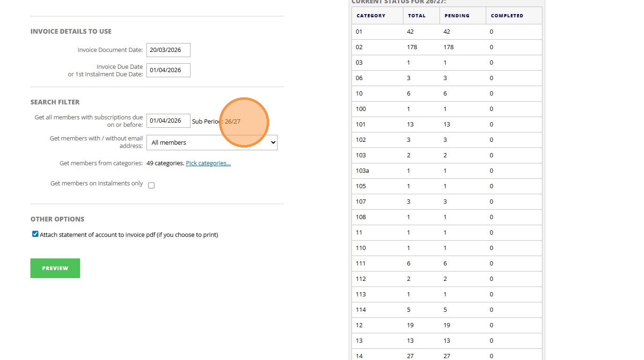Click the 49 categories text
The width and height of the screenshot is (644, 360).
(x=165, y=163)
